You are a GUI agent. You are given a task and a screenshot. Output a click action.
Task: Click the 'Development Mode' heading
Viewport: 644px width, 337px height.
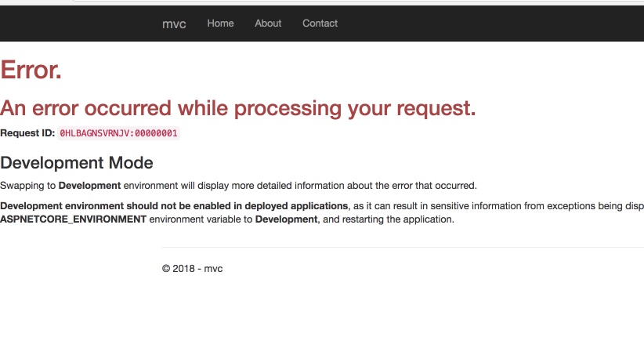[x=77, y=163]
